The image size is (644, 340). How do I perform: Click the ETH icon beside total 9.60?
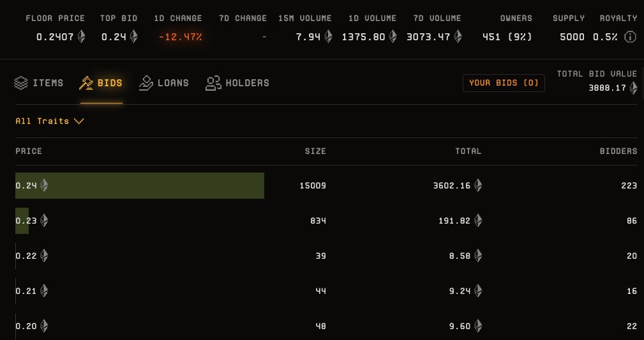coord(477,326)
